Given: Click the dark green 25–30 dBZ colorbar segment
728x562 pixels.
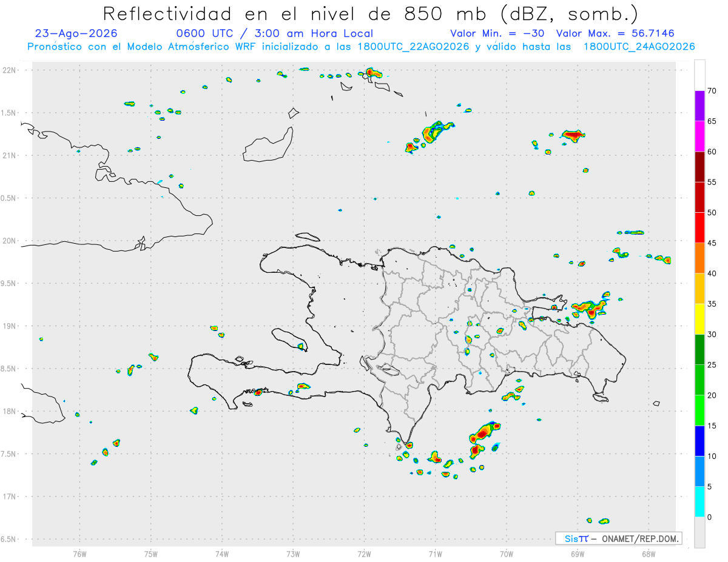Looking at the screenshot, I should [699, 350].
